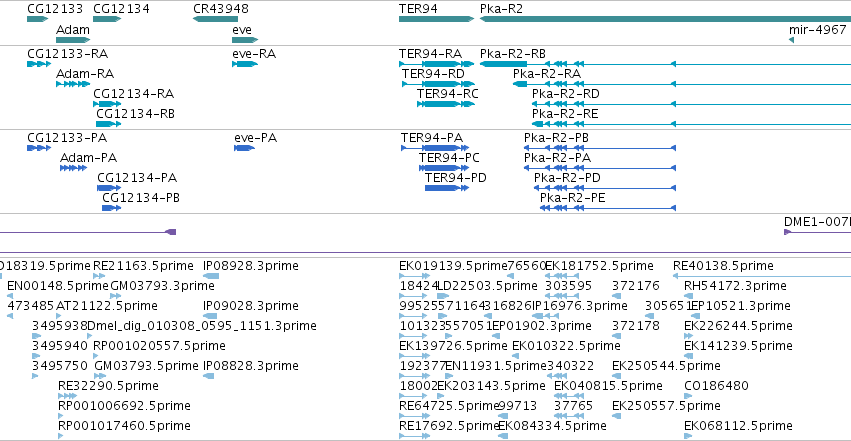Image resolution: width=851 pixels, height=441 pixels.
Task: Select the Pka-R2-PA protein label
Action: (557, 158)
